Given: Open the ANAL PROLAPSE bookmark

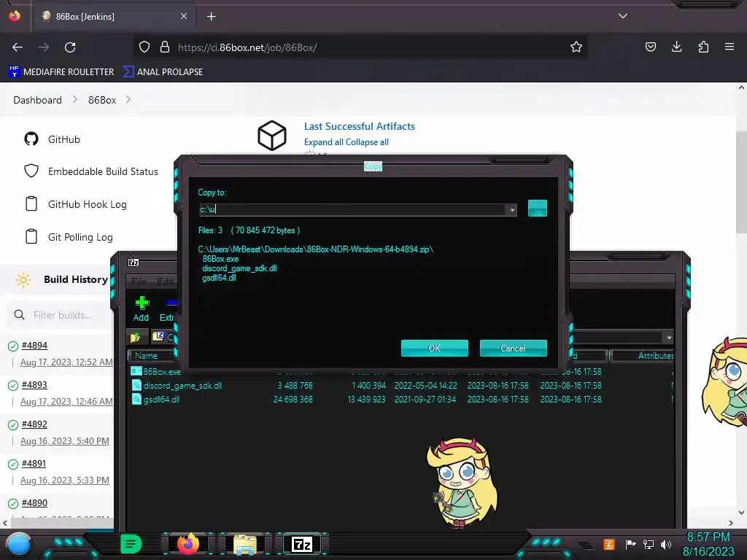Looking at the screenshot, I should [x=163, y=72].
